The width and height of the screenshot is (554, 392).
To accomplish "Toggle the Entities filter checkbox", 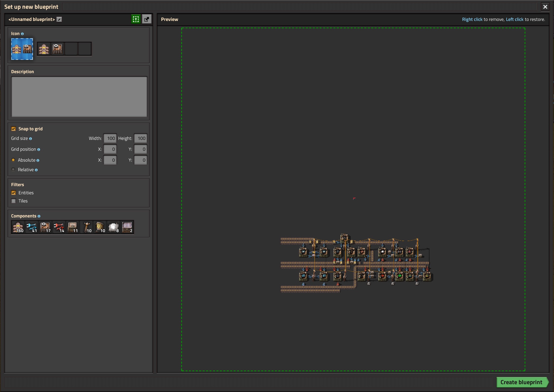I will pyautogui.click(x=14, y=193).
